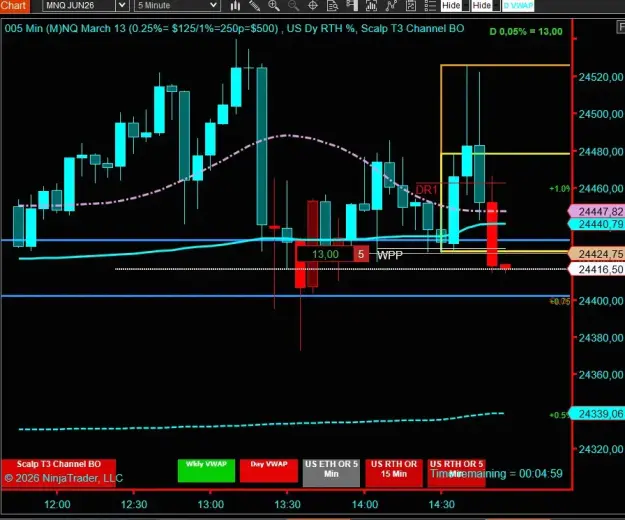This screenshot has width=625, height=520.
Task: Open the Indicators dialog icon
Action: point(371,6)
